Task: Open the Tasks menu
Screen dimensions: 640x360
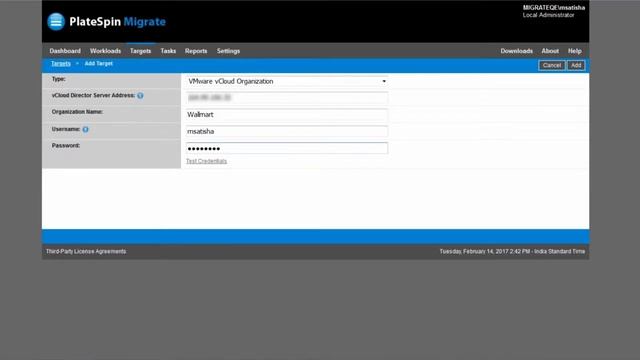Action: click(168, 51)
